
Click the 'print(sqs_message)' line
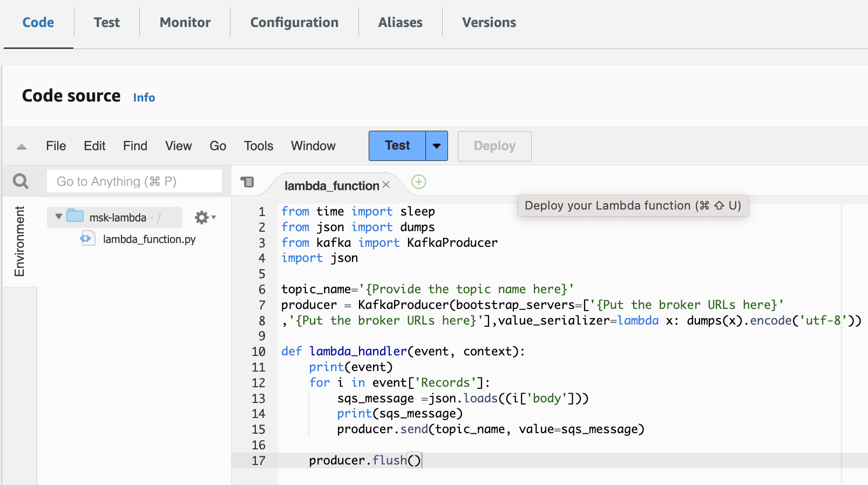pyautogui.click(x=400, y=414)
